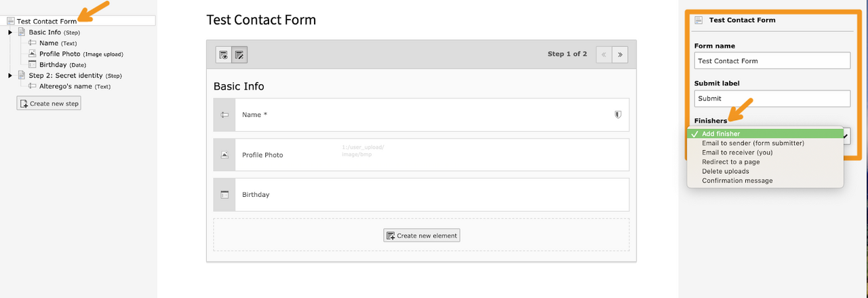This screenshot has width=868, height=298.
Task: Select the Birthday calendar icon in form
Action: [224, 195]
